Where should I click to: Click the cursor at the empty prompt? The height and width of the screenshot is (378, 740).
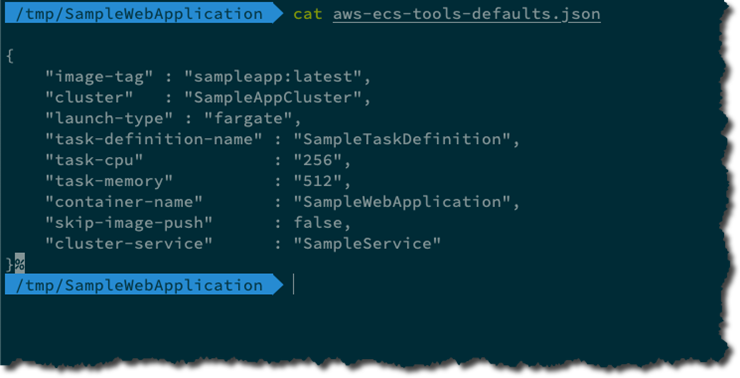(x=294, y=285)
